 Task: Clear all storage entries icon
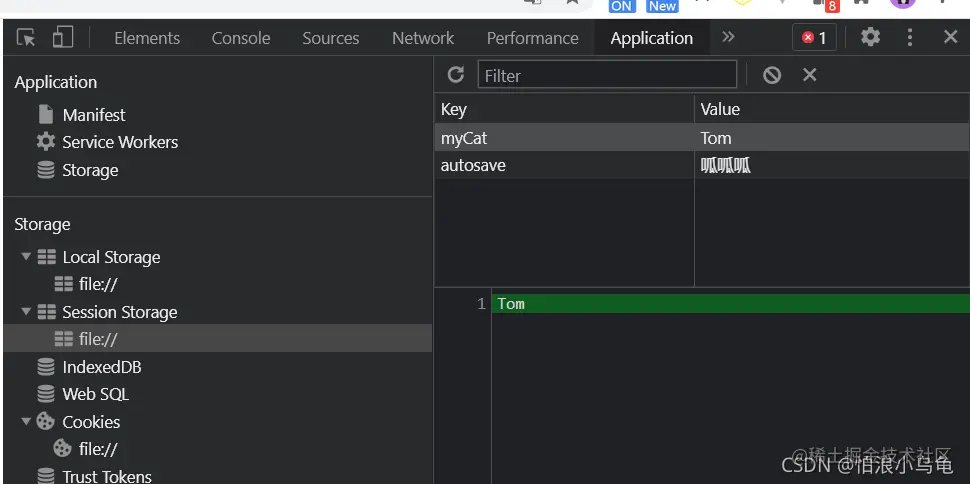(772, 76)
